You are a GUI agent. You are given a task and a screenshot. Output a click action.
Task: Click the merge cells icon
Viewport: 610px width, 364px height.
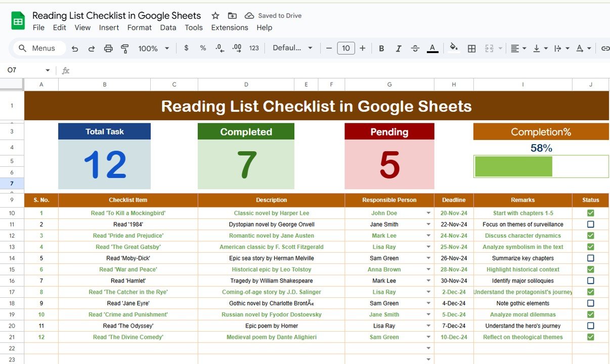[x=489, y=49]
